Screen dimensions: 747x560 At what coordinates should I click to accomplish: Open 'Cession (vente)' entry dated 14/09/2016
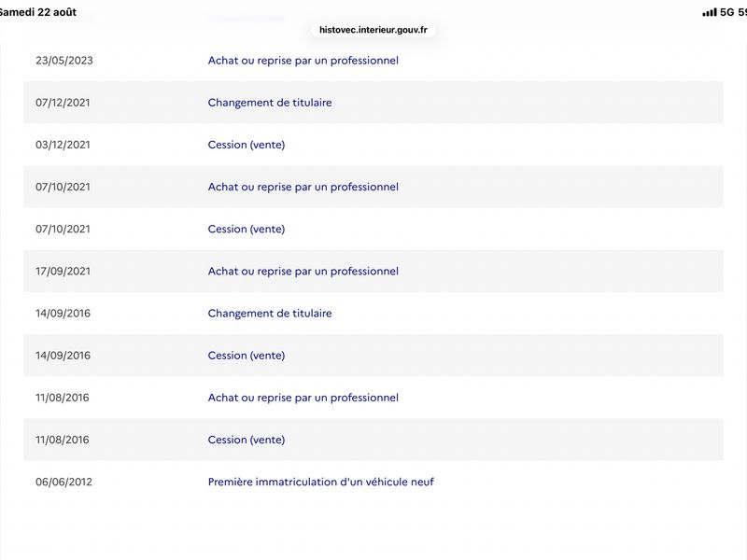[247, 356]
